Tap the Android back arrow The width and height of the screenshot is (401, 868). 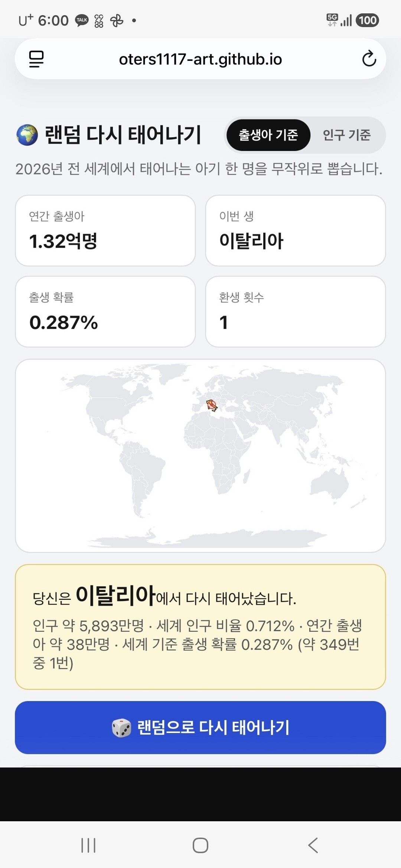[x=313, y=845]
